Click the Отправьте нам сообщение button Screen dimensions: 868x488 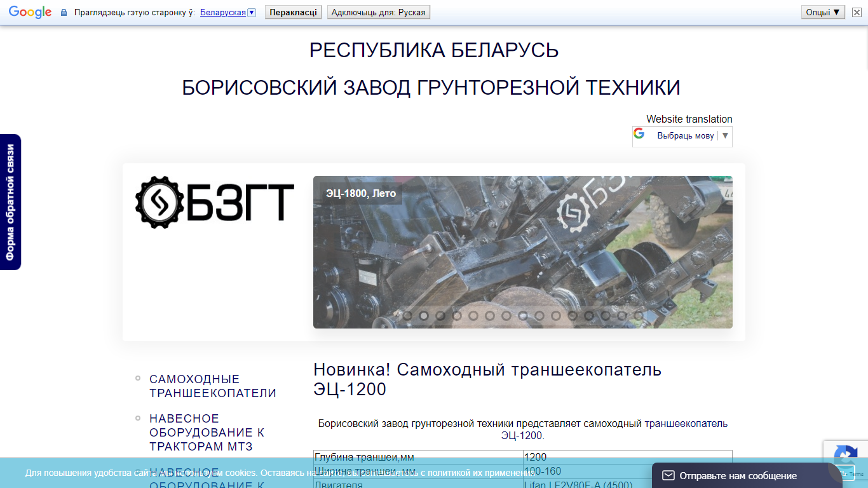pos(747,475)
